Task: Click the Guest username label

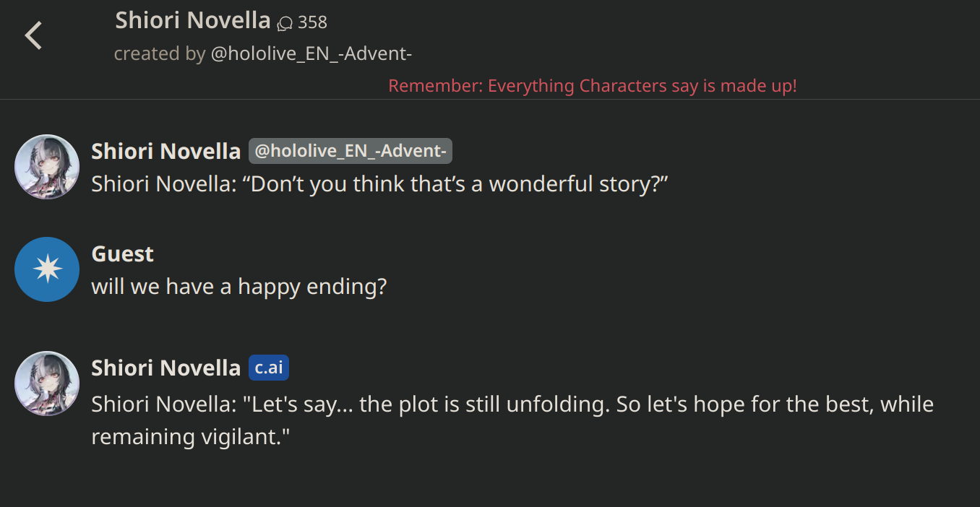Action: pyautogui.click(x=122, y=253)
